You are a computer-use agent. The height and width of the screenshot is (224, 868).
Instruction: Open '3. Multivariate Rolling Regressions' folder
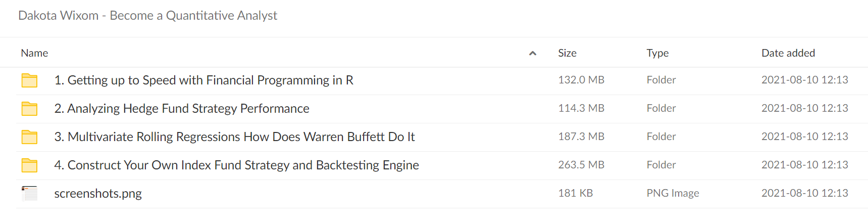click(234, 137)
